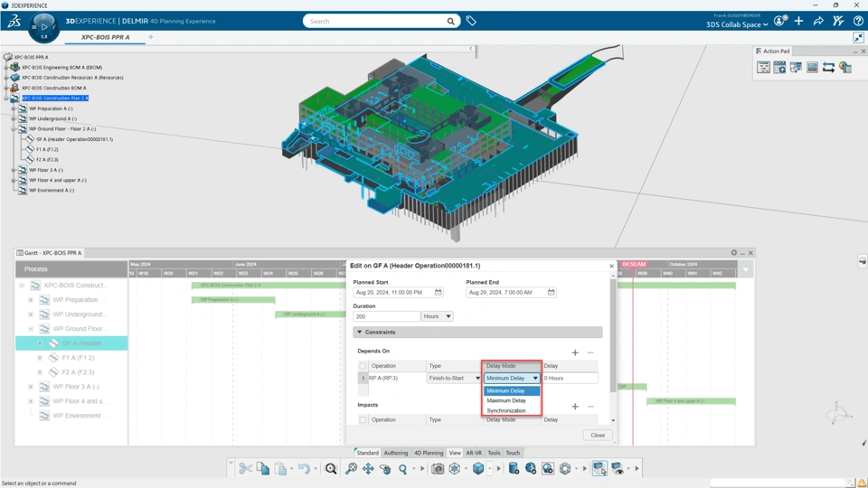Open the 3DS Collab Space dropdown
This screenshot has width=868, height=488.
tap(737, 24)
